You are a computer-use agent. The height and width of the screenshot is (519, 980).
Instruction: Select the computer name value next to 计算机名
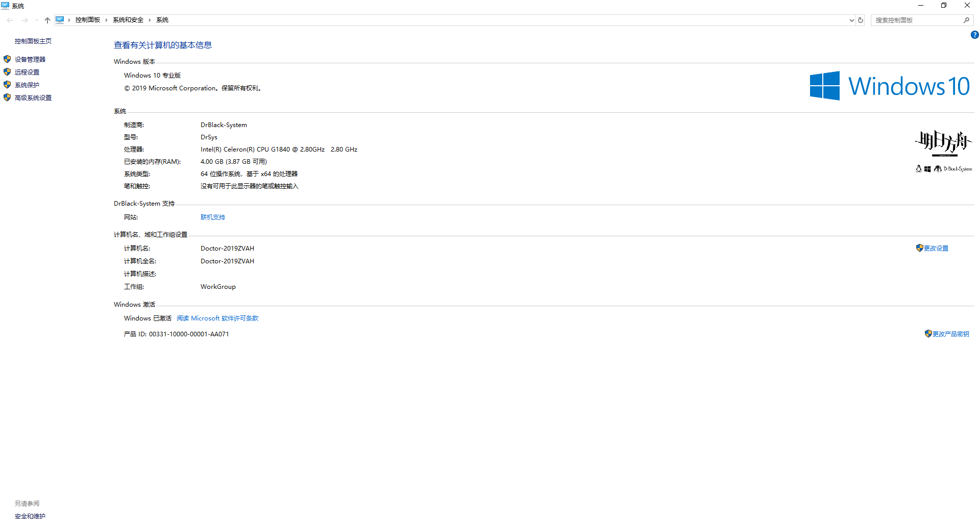227,249
